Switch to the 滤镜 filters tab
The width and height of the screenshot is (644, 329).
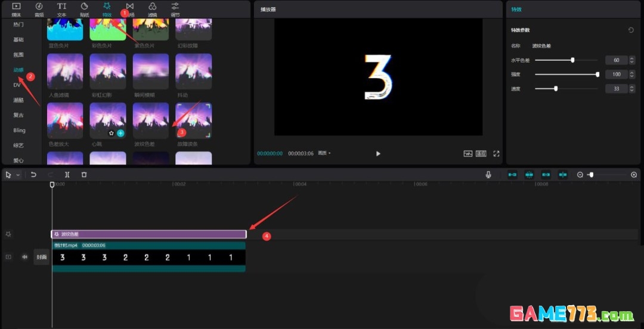(x=153, y=10)
